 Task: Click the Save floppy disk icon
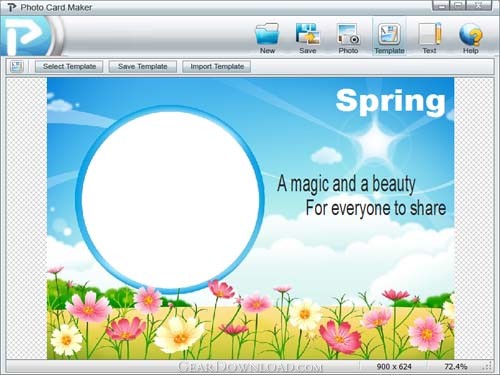[307, 33]
